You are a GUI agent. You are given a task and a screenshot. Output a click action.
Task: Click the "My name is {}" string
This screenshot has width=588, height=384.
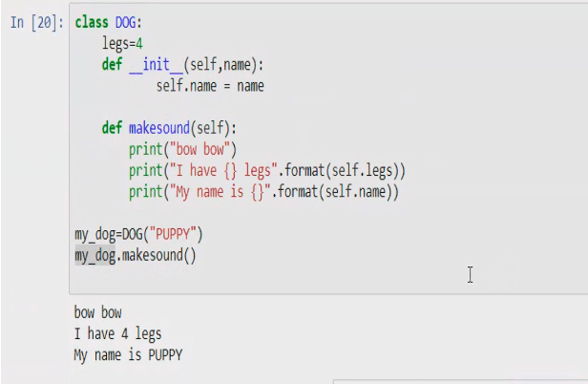coord(221,192)
